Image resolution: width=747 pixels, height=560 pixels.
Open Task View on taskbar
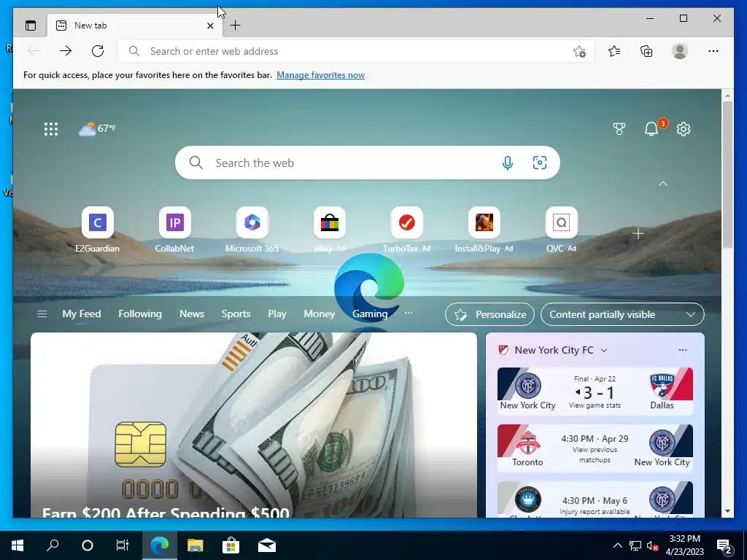click(123, 545)
